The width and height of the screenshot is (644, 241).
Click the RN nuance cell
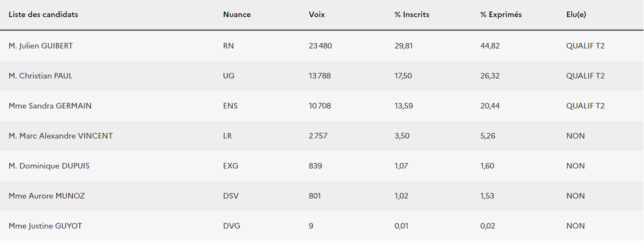229,46
